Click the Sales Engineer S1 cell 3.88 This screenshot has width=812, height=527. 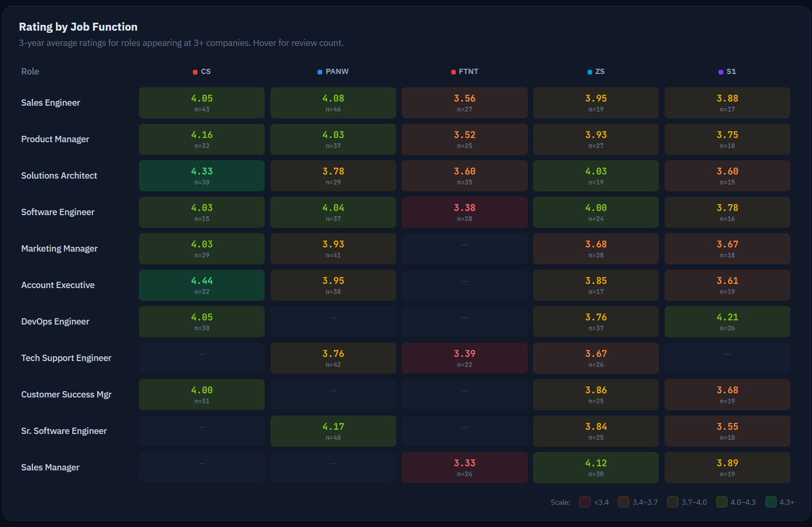727,103
